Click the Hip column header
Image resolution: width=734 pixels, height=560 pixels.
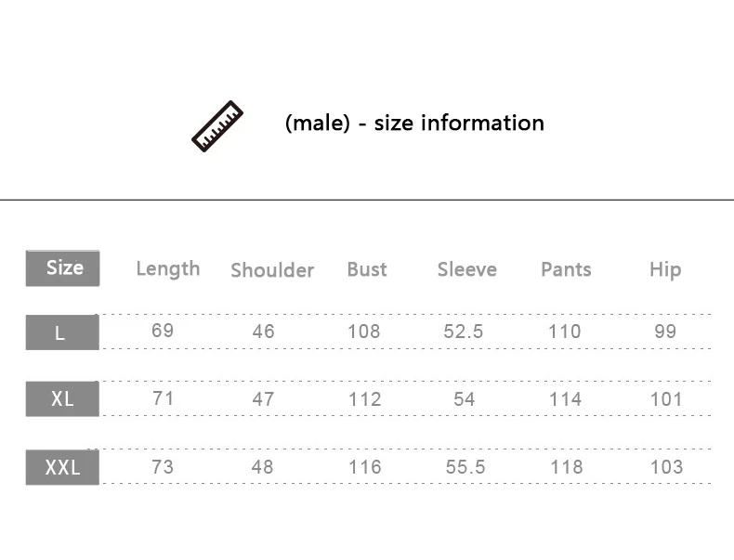pos(665,269)
